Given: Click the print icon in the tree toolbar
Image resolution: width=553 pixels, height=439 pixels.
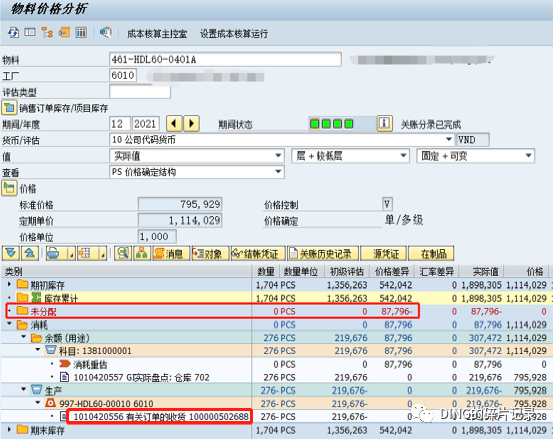Looking at the screenshot, I should tap(54, 254).
